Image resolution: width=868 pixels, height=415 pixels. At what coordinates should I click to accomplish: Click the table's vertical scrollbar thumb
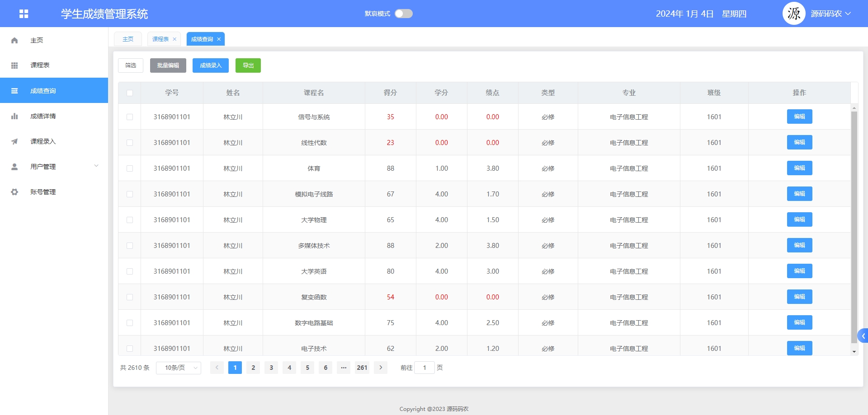pyautogui.click(x=854, y=227)
